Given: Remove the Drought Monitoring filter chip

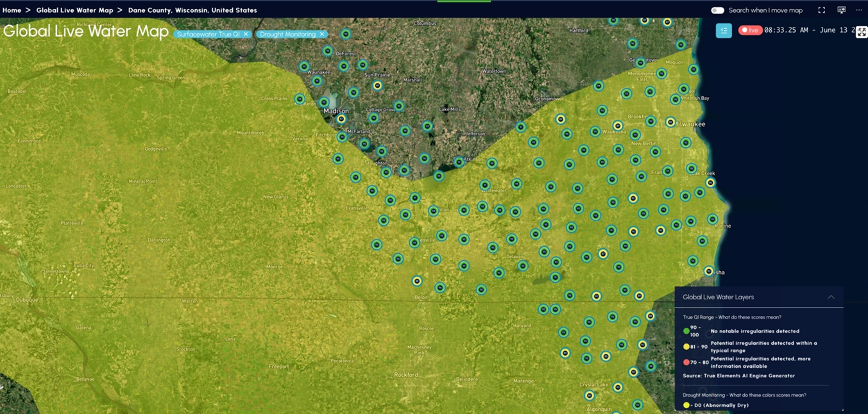Looking at the screenshot, I should (322, 35).
